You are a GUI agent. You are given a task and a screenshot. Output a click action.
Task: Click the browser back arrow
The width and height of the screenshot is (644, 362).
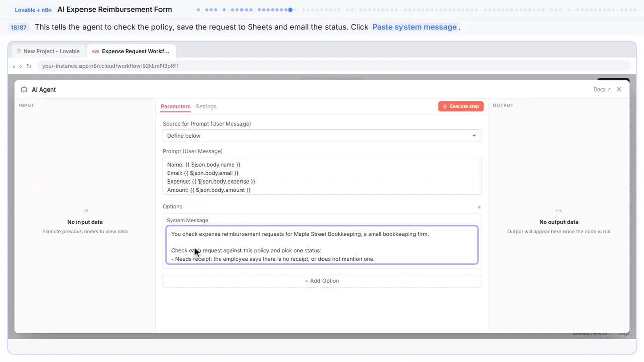(14, 66)
